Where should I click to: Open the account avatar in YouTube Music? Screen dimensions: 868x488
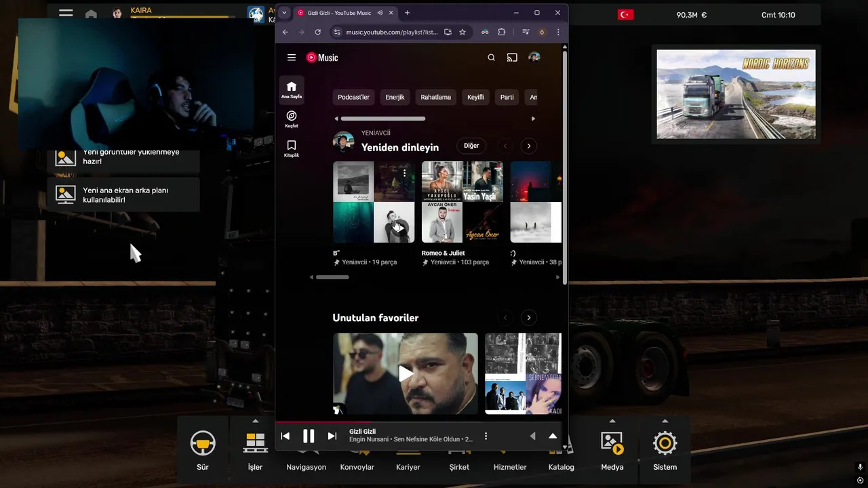[x=534, y=58]
